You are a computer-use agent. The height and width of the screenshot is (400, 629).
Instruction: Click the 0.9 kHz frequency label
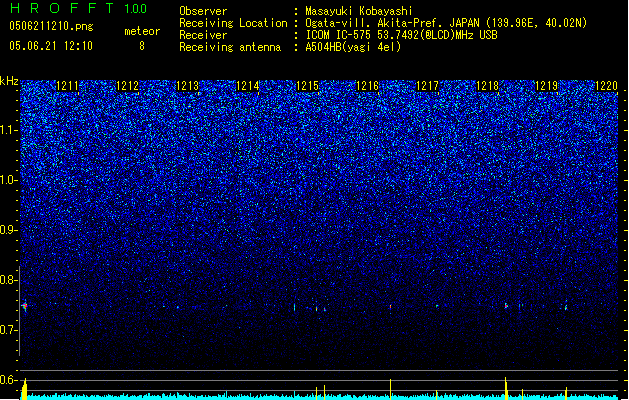click(x=8, y=230)
